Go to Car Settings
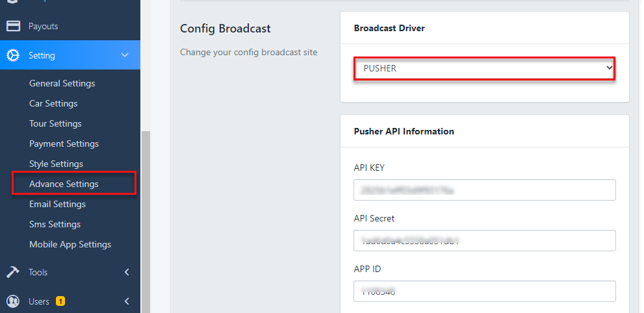The image size is (644, 313). point(53,103)
